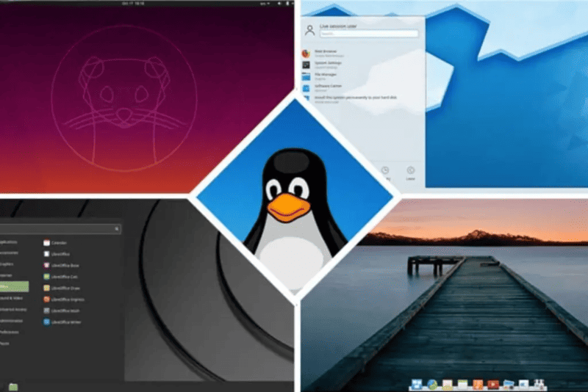Open the orange Music dock icon
Image resolution: width=588 pixels, height=392 pixels.
pos(478,384)
